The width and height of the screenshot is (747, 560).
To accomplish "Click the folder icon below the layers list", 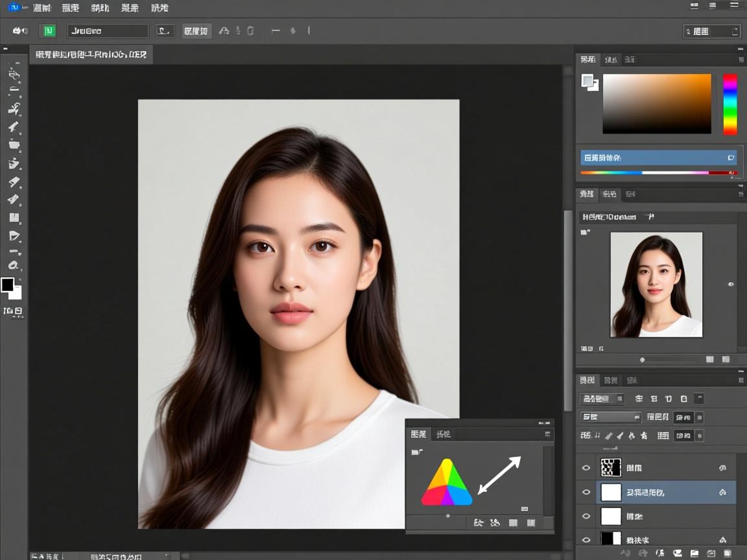I will (x=694, y=553).
